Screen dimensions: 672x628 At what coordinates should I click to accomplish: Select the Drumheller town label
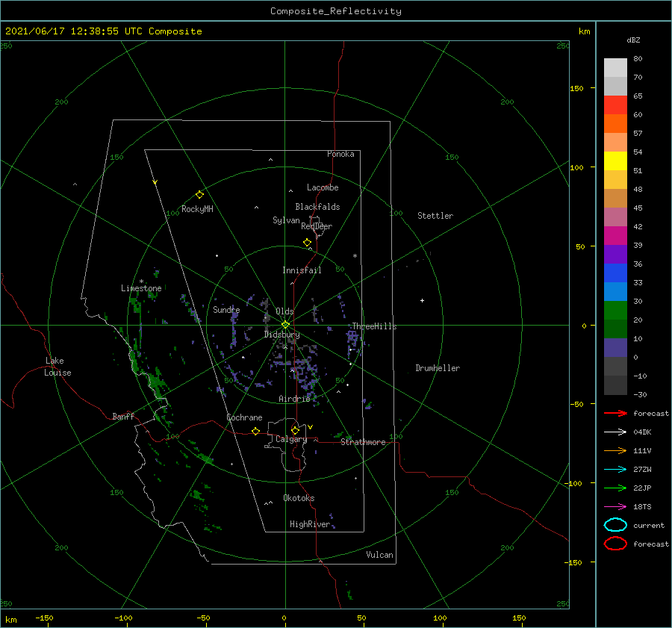click(438, 368)
